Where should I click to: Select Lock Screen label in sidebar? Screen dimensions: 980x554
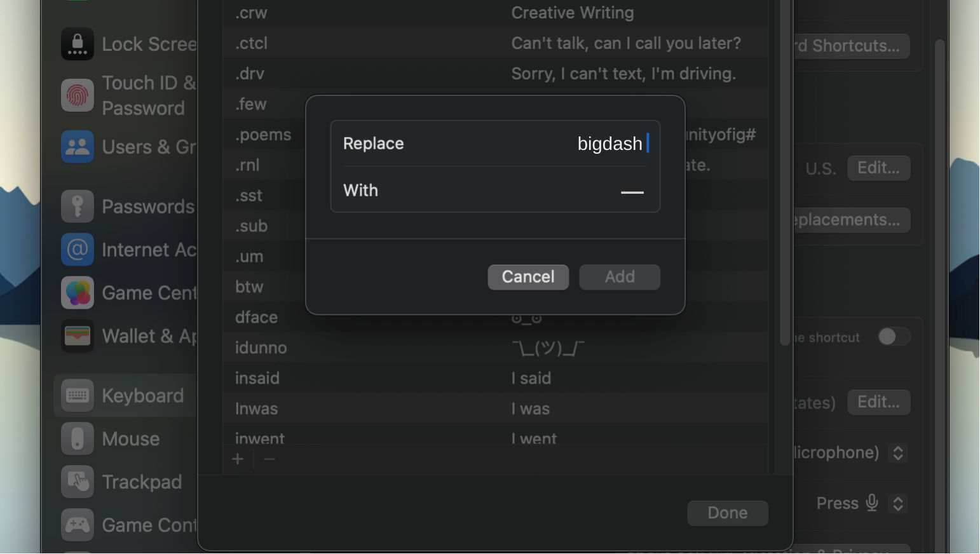pos(149,44)
